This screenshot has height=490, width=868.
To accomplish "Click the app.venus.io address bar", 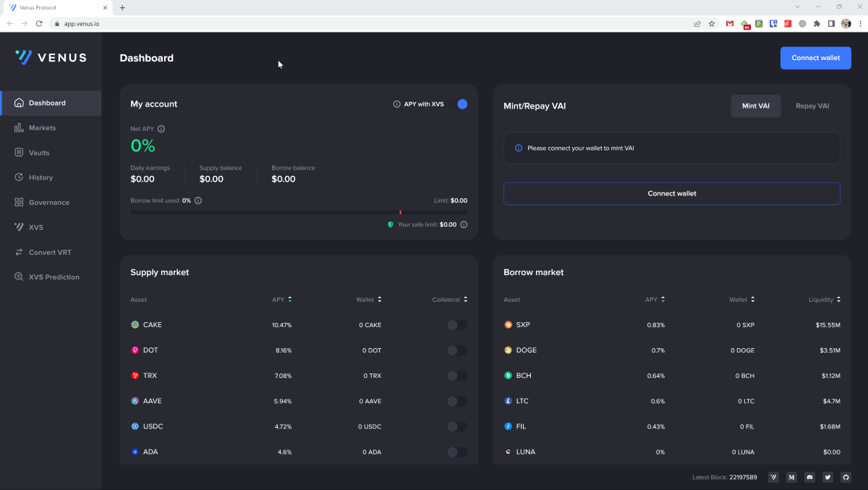I will (x=369, y=23).
